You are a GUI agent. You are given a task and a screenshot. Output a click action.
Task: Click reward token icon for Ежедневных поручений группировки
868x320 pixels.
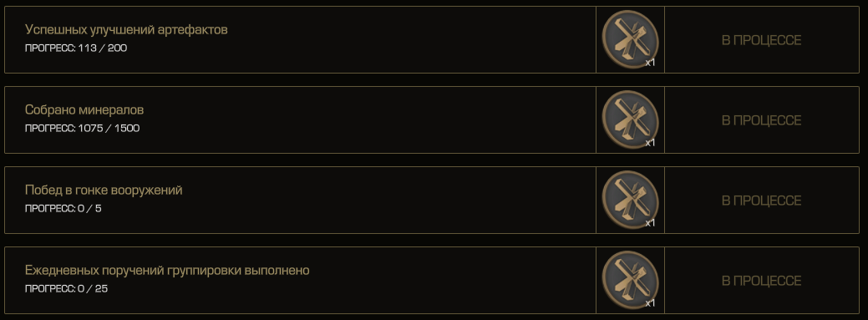click(x=630, y=280)
